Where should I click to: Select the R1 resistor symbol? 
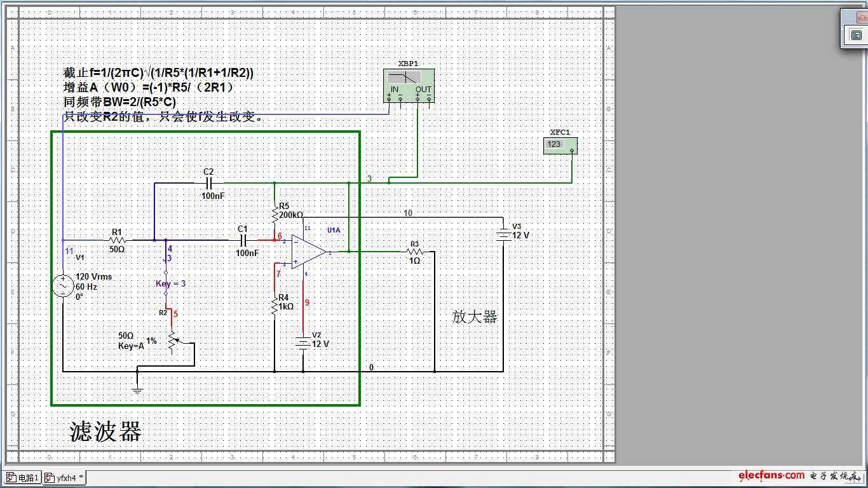pyautogui.click(x=116, y=240)
